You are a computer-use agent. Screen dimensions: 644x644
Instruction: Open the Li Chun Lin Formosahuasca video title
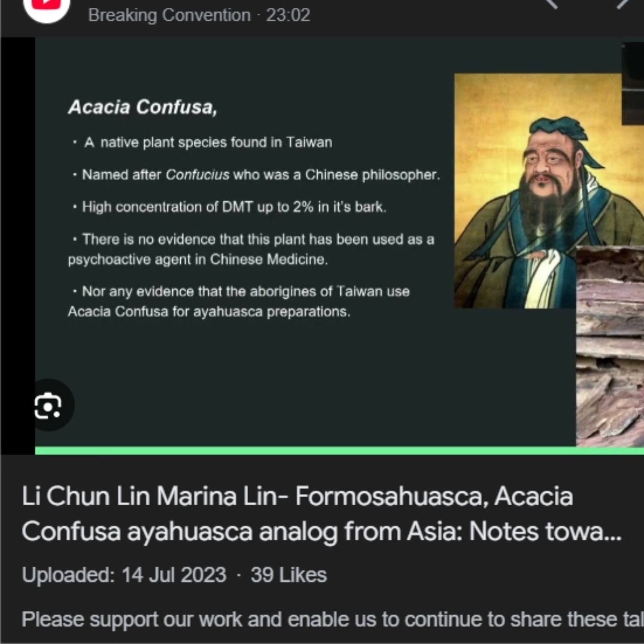[x=322, y=514]
